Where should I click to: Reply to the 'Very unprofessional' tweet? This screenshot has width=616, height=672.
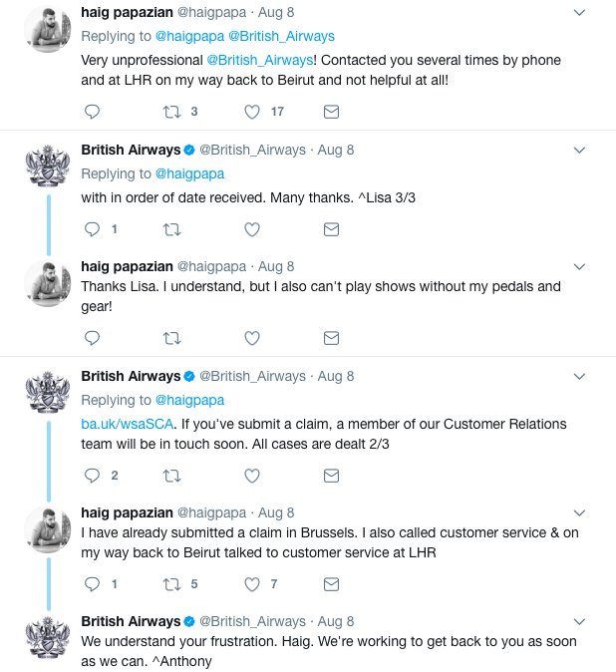click(x=92, y=112)
